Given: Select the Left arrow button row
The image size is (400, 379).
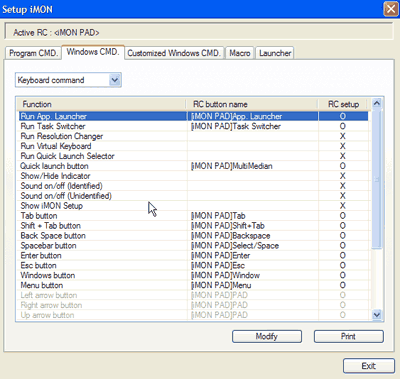Looking at the screenshot, I should pyautogui.click(x=193, y=295).
